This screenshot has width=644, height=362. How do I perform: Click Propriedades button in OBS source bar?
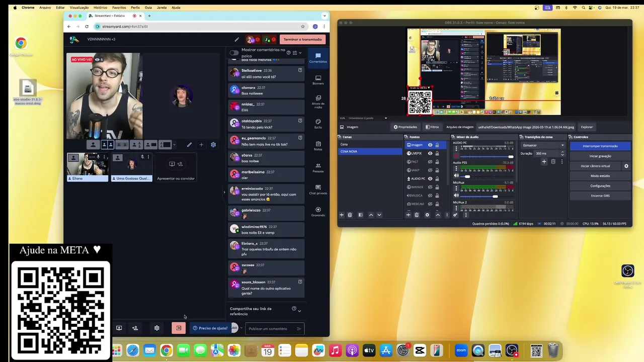[405, 127]
